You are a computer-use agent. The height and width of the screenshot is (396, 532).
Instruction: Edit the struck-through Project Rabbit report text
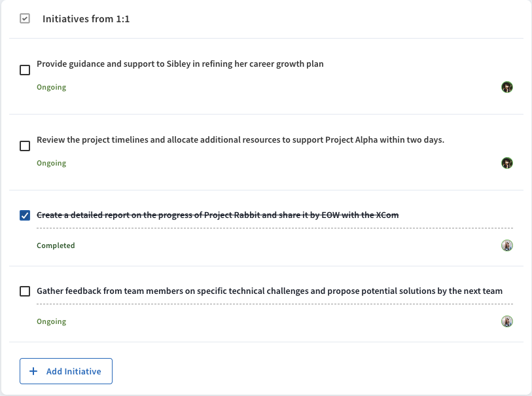217,215
